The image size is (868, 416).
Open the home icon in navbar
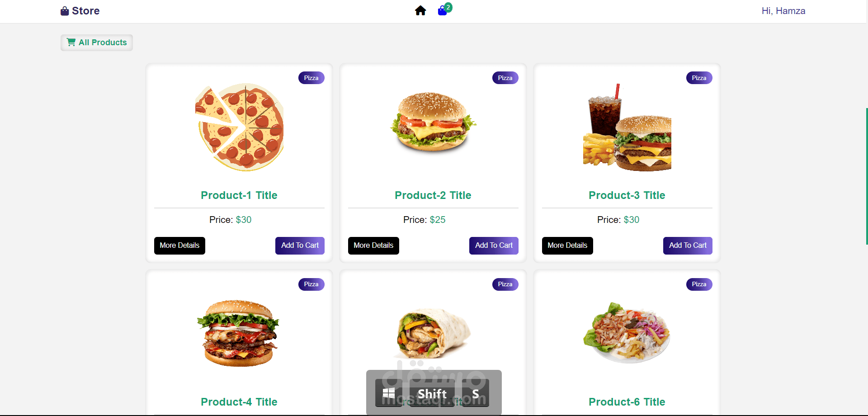(420, 10)
